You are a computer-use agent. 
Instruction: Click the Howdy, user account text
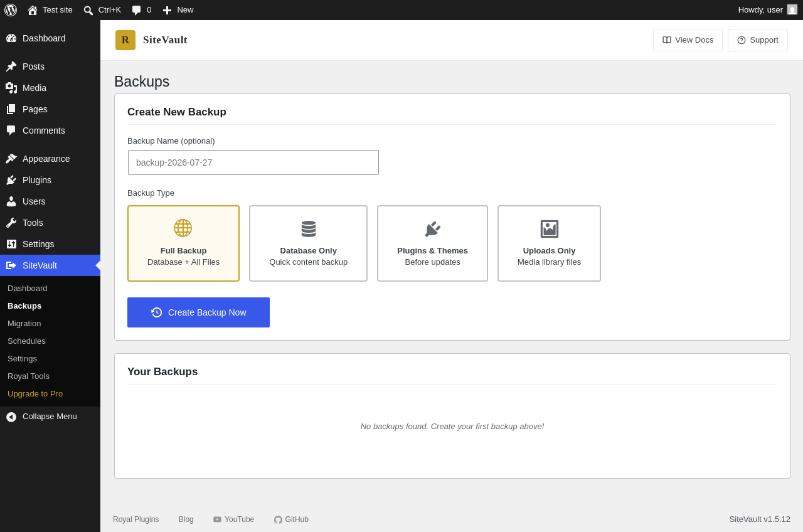tap(760, 10)
